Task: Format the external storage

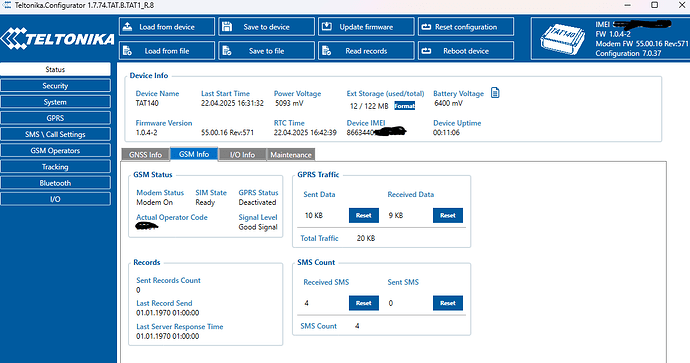Action: click(404, 106)
